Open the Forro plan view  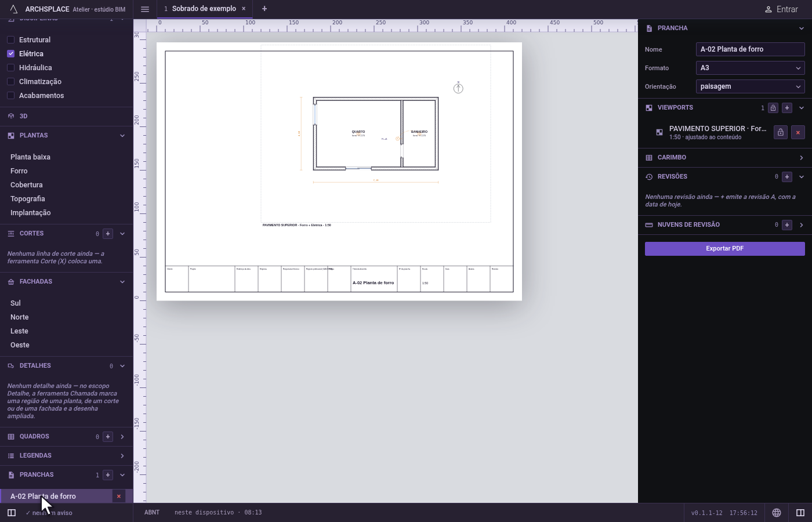click(19, 171)
